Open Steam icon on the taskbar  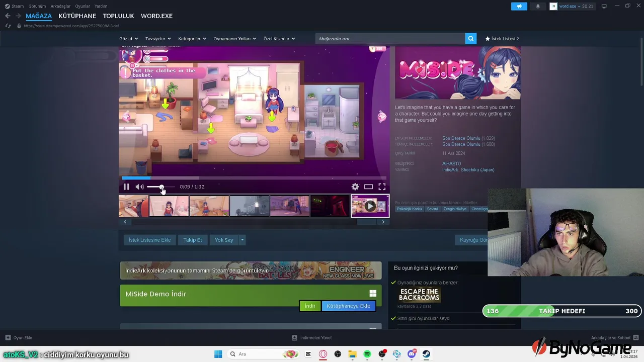click(x=426, y=354)
